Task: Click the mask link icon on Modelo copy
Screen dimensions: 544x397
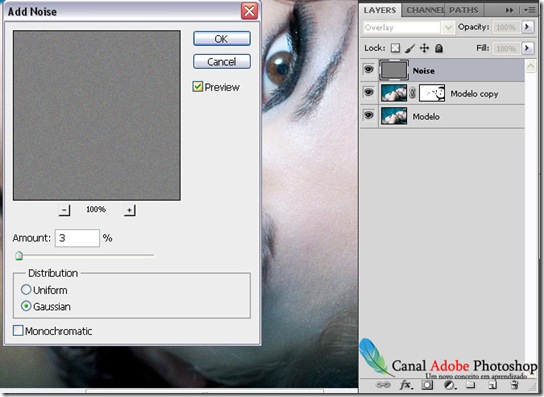Action: pos(413,93)
